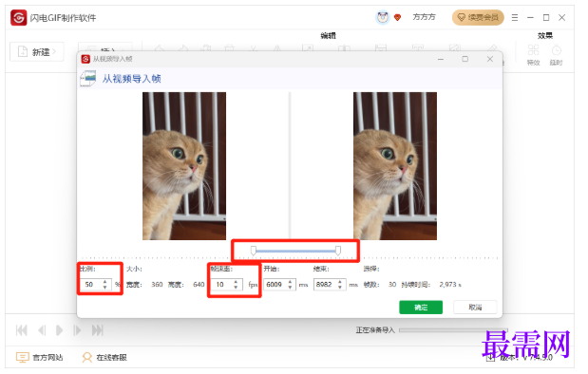Click the right handle of the range slider
This screenshot has height=374, width=588.
tap(338, 251)
